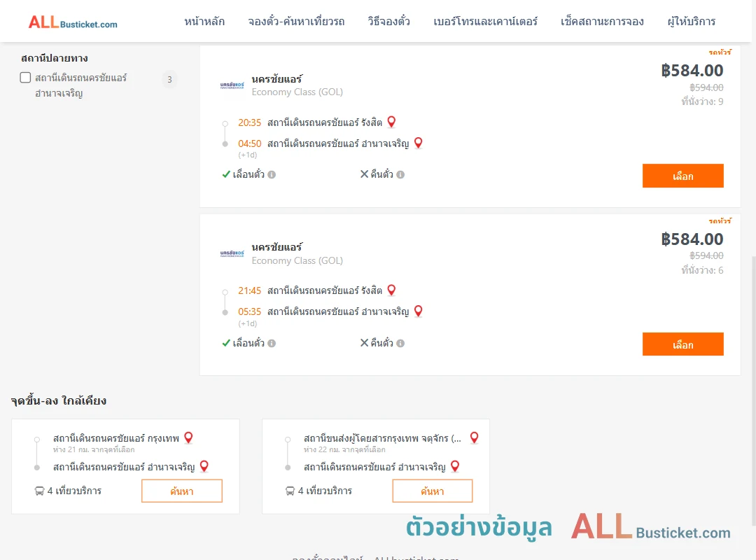Screen dimensions: 756x560
Task: Click the ALLBusticket.com logo in header
Action: (x=73, y=22)
